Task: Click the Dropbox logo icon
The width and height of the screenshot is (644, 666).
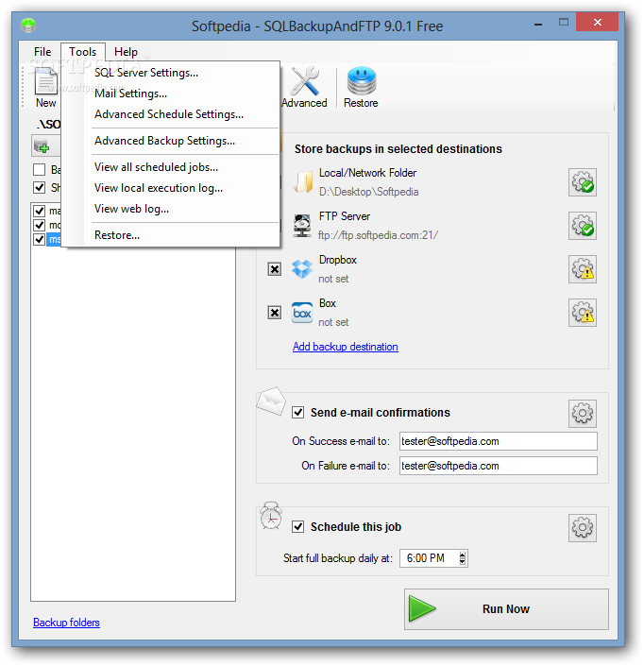Action: point(302,269)
